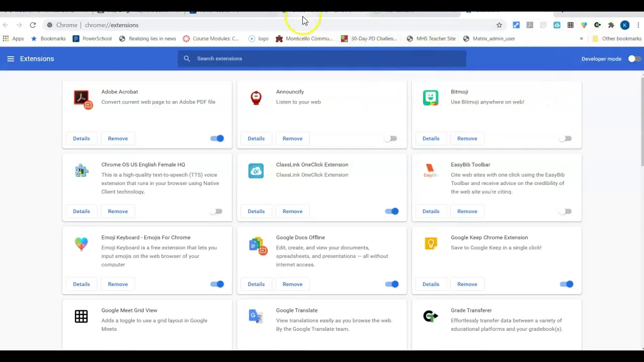Screen dimensions: 644x362
Task: Remove the EasyBib Toolbar extension
Action: click(x=467, y=211)
